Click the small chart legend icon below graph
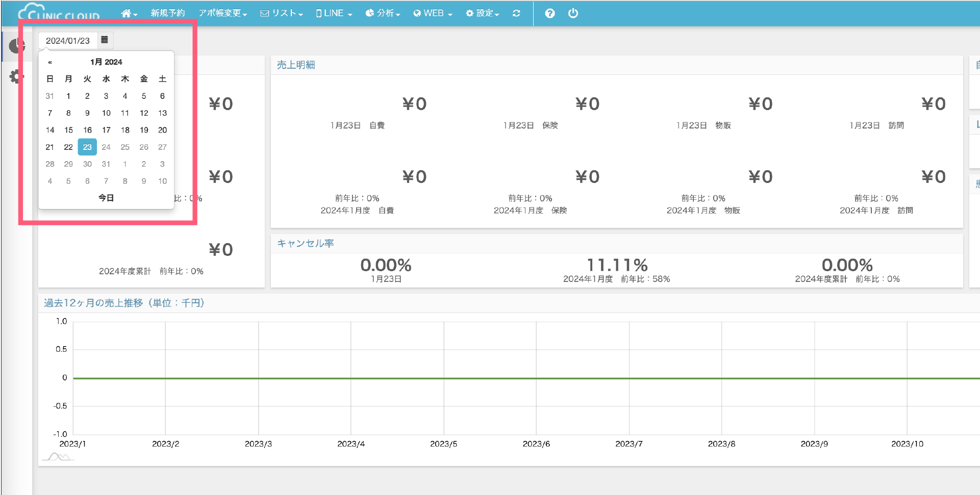Image resolution: width=980 pixels, height=495 pixels. point(58,457)
